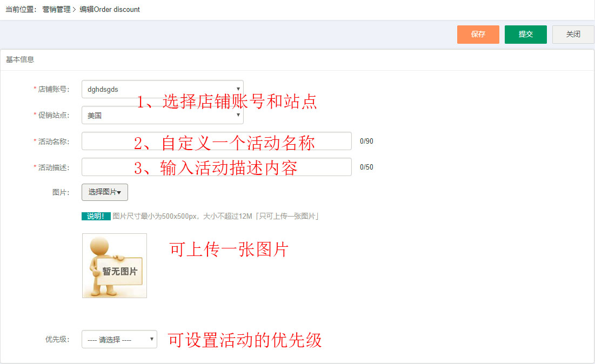This screenshot has width=595, height=364.
Task: Click 编辑Order discount breadcrumb text
Action: (x=110, y=10)
